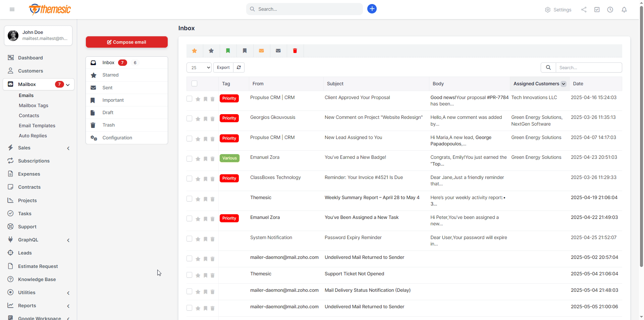Screen dimensions: 644x320
Task: Click the orange star icon in mail toolbar
Action: [195, 51]
